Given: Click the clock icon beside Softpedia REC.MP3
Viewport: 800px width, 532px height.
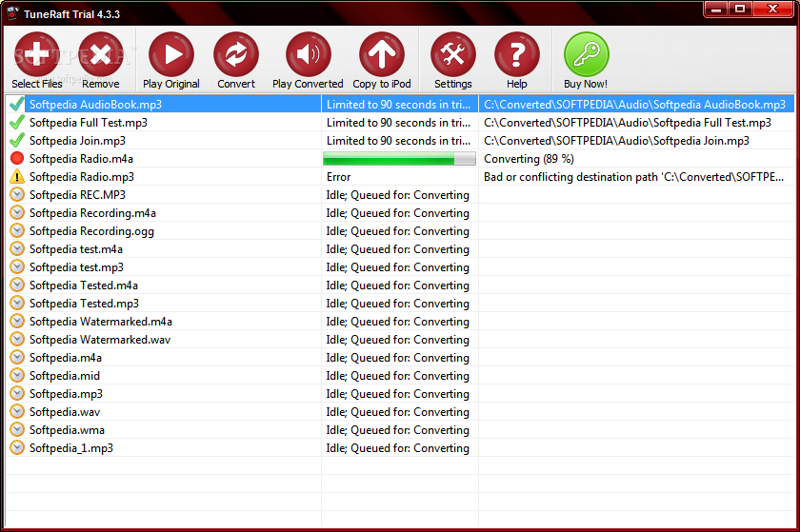Looking at the screenshot, I should pyautogui.click(x=17, y=194).
